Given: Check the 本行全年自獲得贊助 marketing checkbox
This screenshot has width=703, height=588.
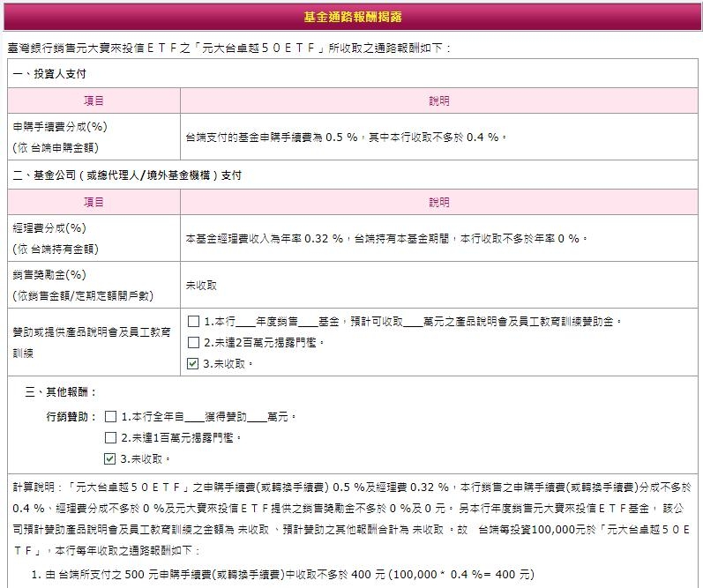Looking at the screenshot, I should [110, 417].
